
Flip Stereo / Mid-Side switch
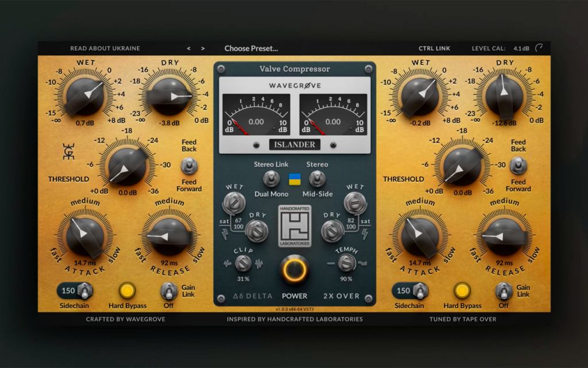(317, 179)
